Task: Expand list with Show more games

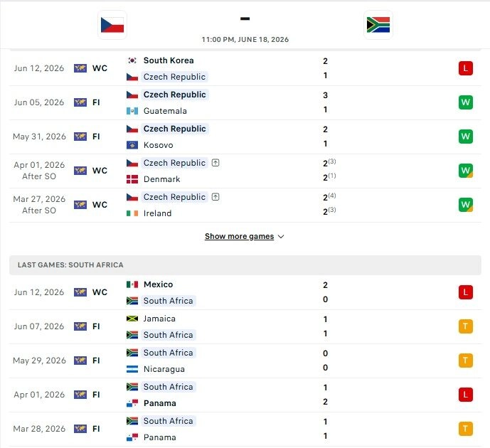Action: click(239, 237)
